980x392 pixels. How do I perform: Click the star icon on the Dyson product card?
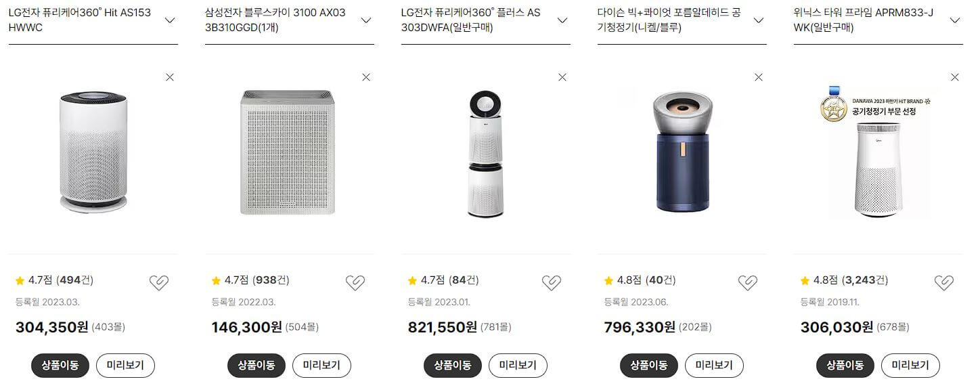point(609,280)
